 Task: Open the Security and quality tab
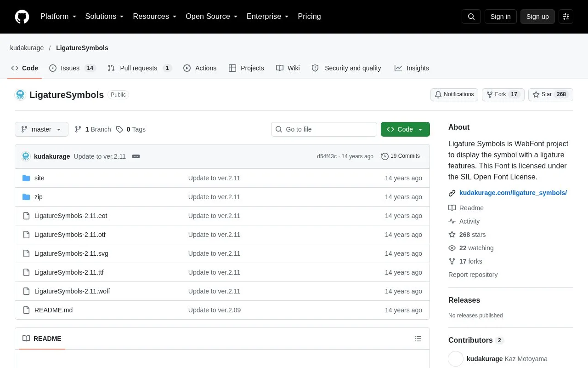coord(347,68)
